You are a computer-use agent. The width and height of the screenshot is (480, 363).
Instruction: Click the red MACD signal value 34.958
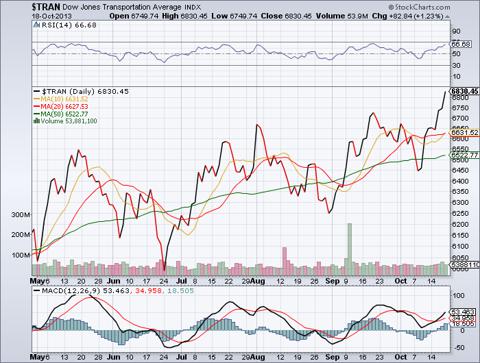[149, 291]
